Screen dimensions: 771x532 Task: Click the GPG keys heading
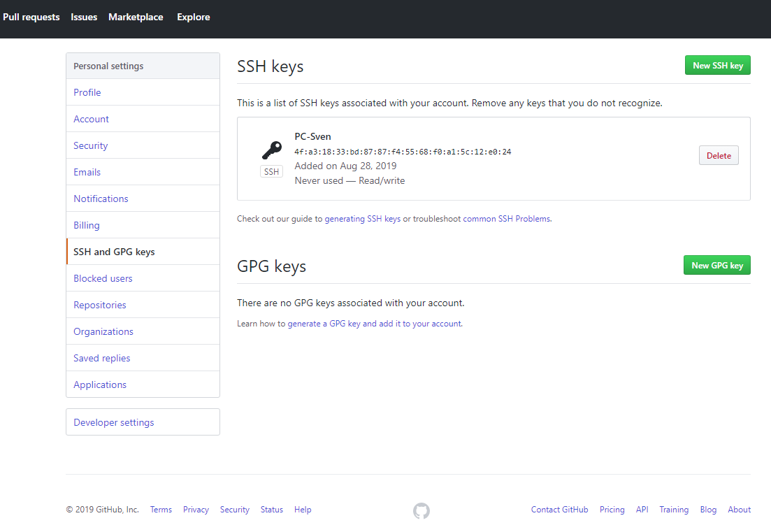click(x=271, y=266)
